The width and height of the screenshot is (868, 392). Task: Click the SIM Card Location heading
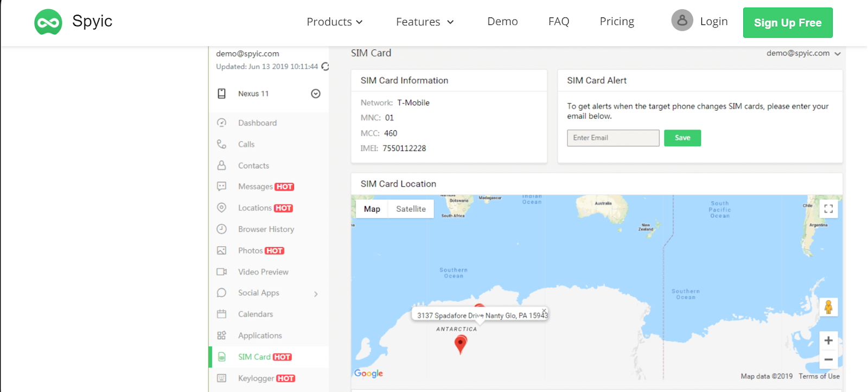pos(398,184)
